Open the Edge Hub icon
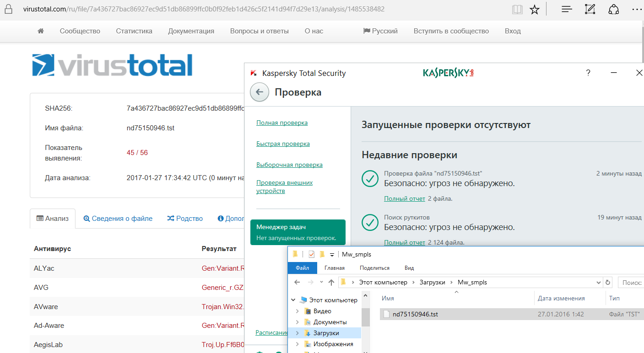Viewport: 644px width, 353px height. click(567, 10)
